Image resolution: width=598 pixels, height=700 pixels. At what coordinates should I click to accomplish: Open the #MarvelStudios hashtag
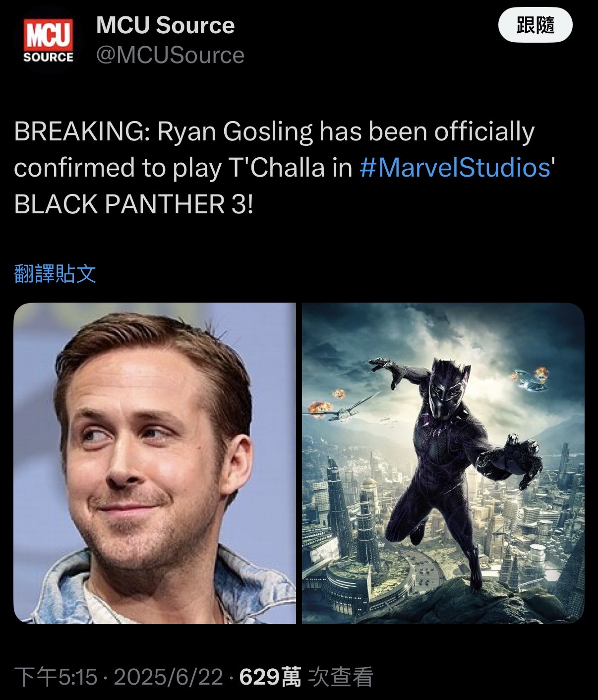tap(455, 168)
